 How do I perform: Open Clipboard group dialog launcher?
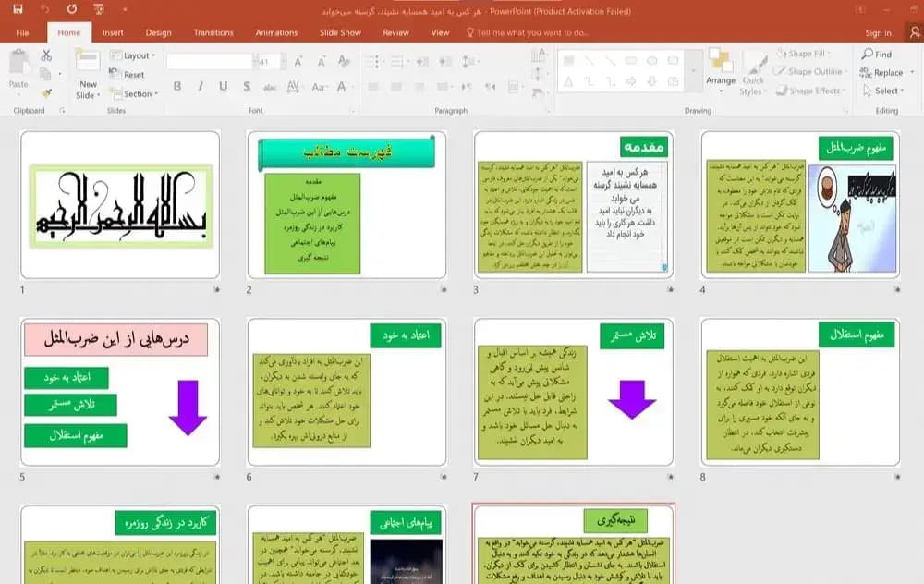[62, 110]
